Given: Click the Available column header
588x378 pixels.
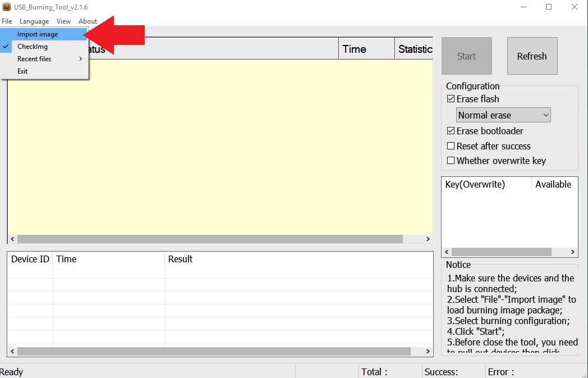Looking at the screenshot, I should [x=555, y=184].
